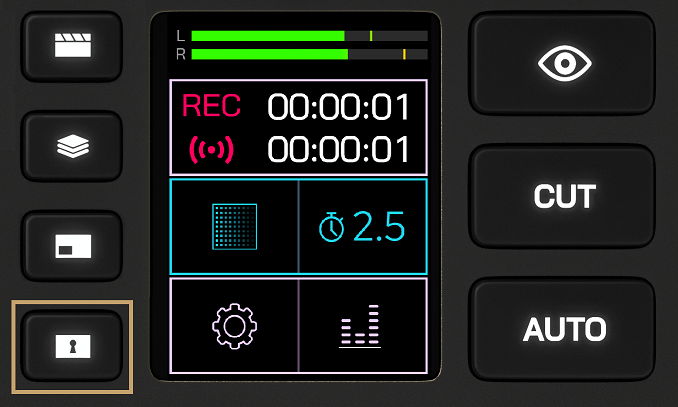Viewport: 678px width, 407px height.
Task: Select the 2.5 duration value
Action: (x=379, y=227)
